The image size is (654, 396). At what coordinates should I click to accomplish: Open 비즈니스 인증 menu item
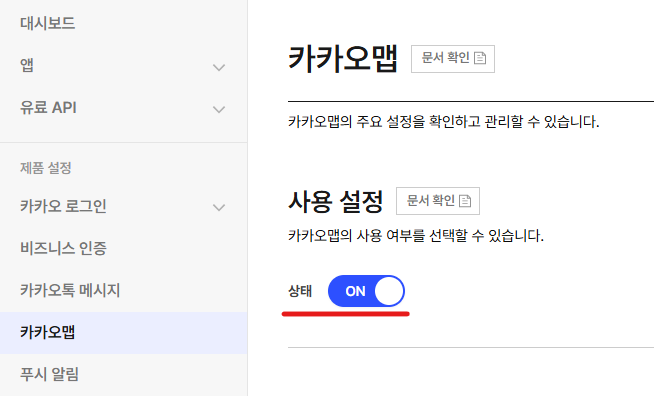[x=63, y=248]
